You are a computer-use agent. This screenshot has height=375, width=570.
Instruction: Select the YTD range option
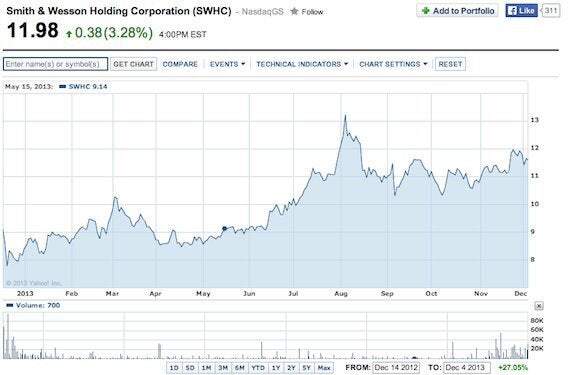[258, 368]
